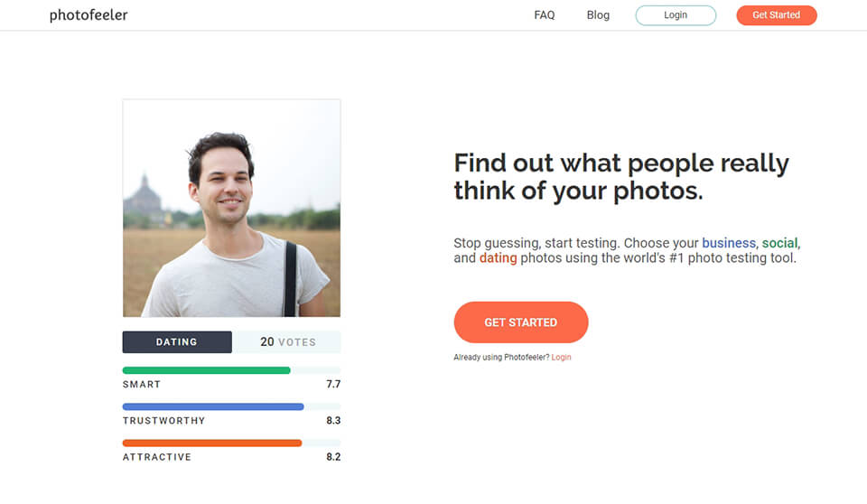Follow the small Login link below
The image size is (867, 504).
[561, 358]
